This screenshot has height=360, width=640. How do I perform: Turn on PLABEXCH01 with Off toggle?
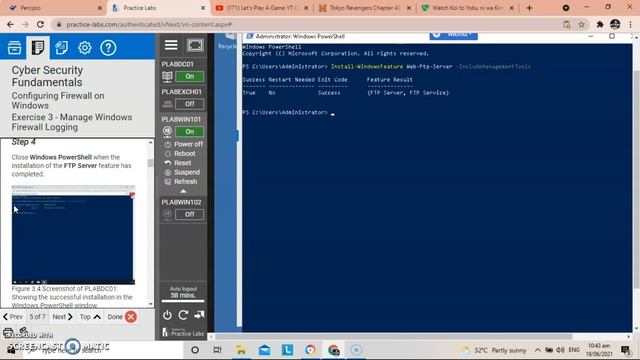point(189,104)
